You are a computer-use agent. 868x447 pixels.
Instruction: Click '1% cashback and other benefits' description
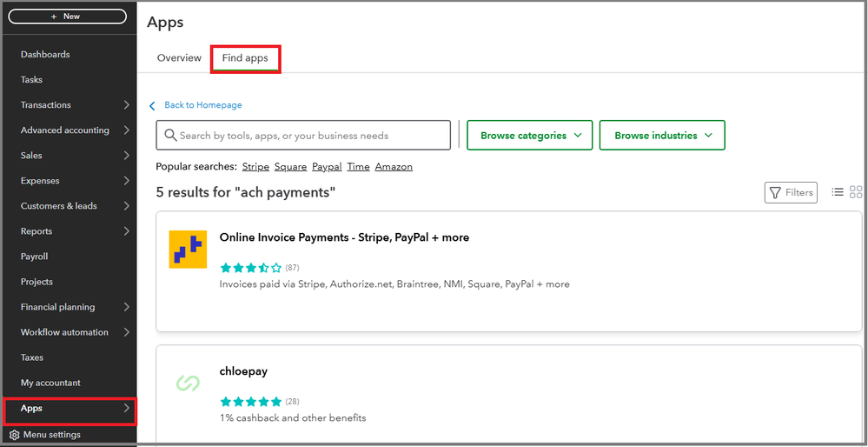[x=293, y=417]
